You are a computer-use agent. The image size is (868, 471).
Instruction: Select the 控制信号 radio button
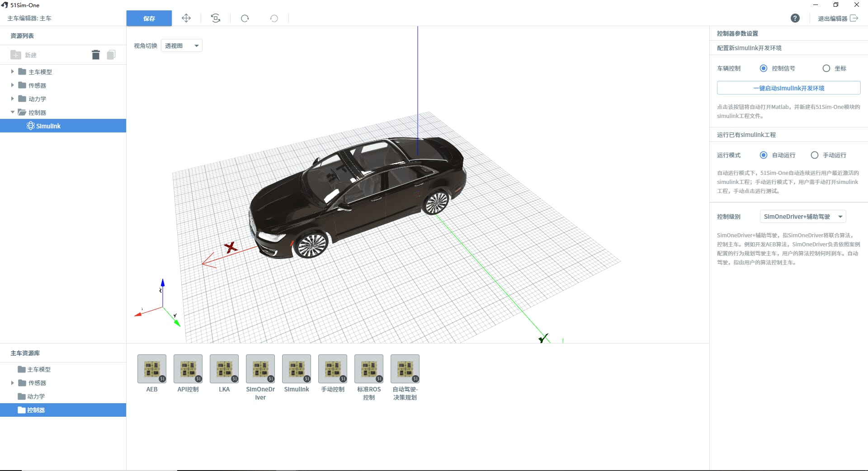coord(764,68)
